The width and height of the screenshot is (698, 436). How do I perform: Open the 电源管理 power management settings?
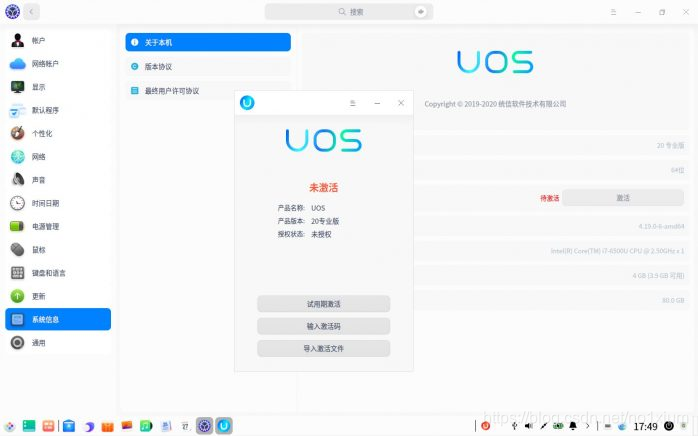[58, 226]
